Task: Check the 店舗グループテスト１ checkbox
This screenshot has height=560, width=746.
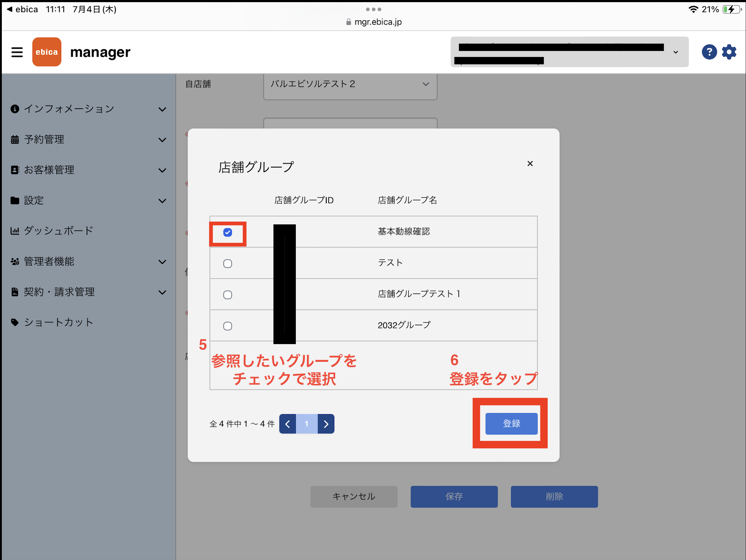Action: click(228, 295)
